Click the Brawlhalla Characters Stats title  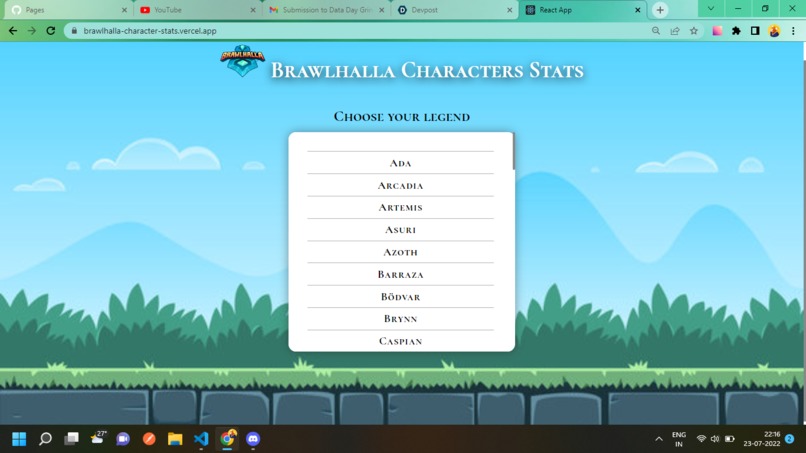coord(427,70)
